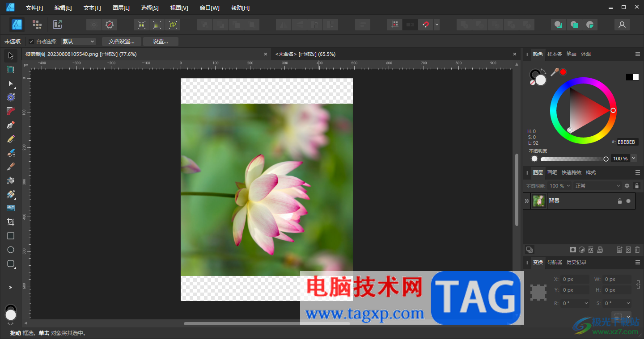Switch to the 样本条 tab
644x339 pixels.
[555, 54]
